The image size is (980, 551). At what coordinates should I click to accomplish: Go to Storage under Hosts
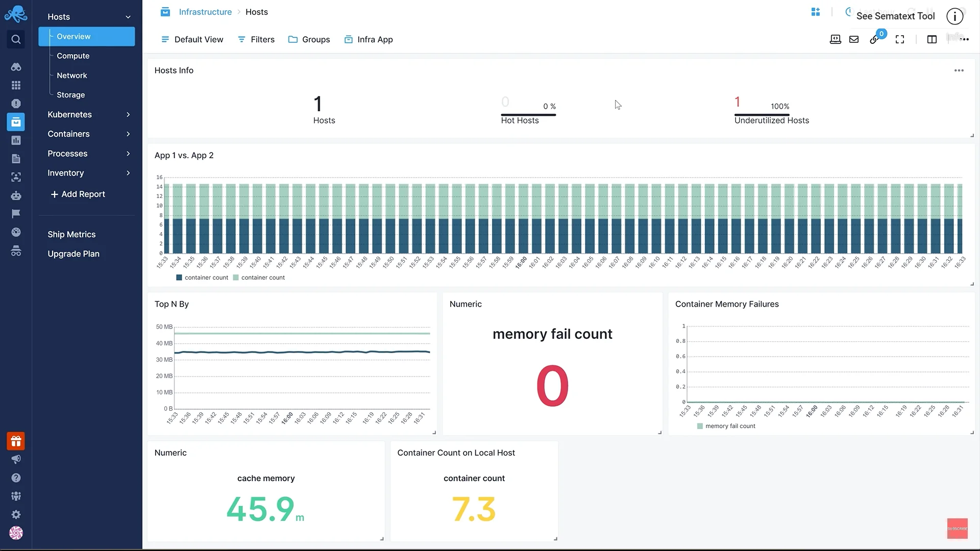click(x=71, y=95)
